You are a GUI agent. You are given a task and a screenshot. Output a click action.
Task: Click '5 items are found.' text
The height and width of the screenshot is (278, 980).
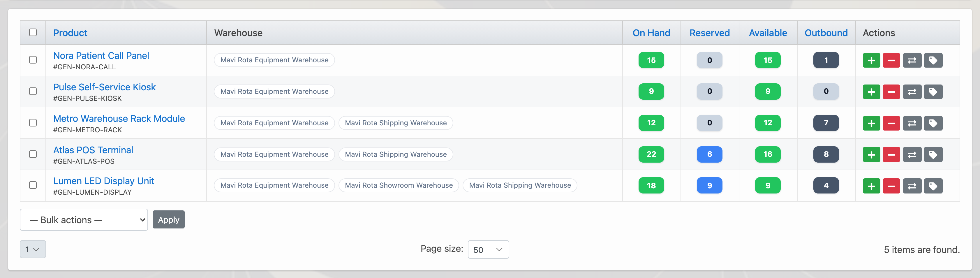click(922, 250)
